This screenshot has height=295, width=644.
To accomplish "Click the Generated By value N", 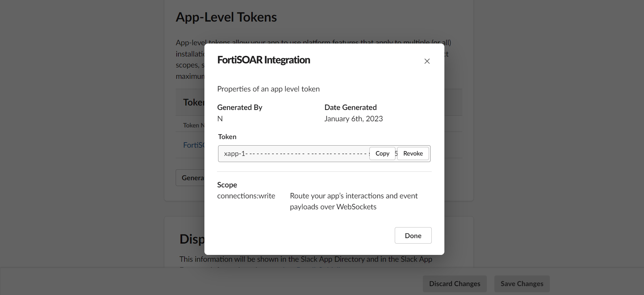I will pyautogui.click(x=220, y=119).
